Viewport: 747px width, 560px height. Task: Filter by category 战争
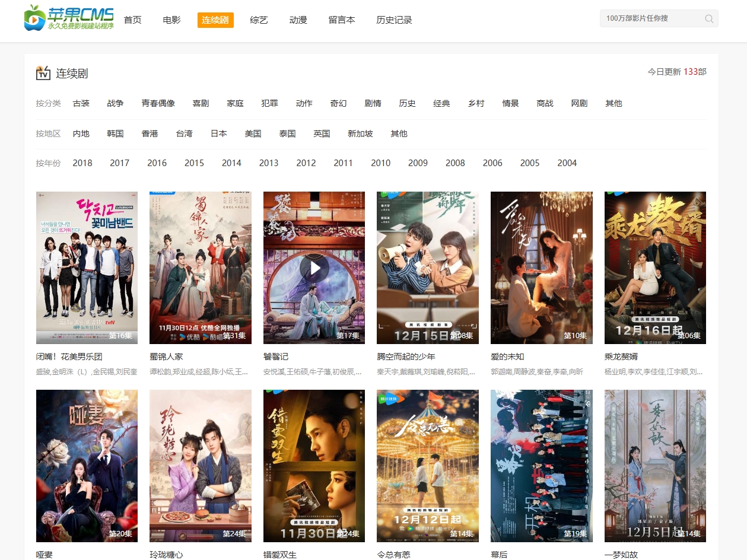click(116, 103)
